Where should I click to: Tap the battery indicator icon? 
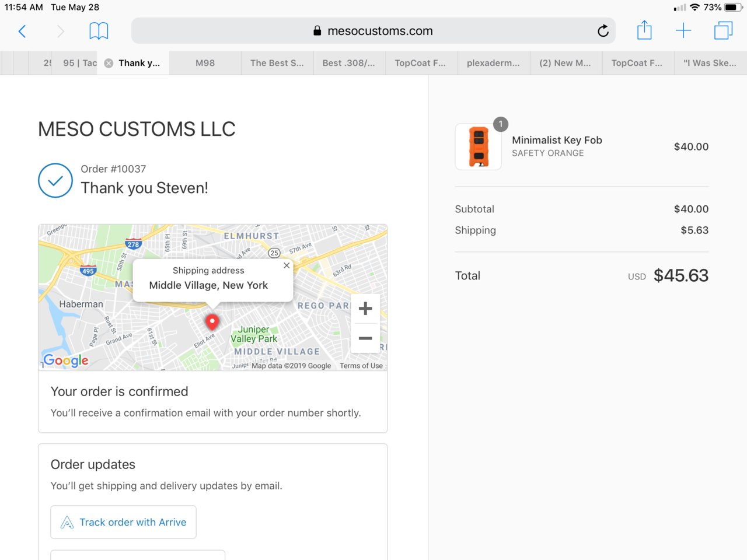coord(733,8)
